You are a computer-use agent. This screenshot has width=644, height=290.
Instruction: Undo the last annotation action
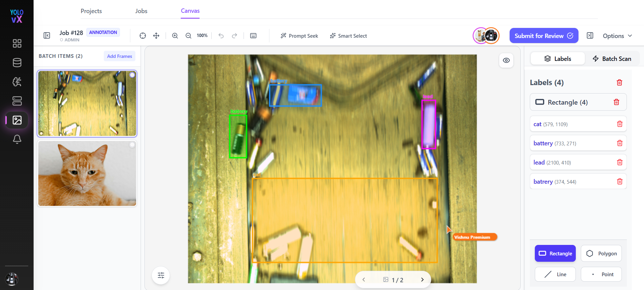coord(221,36)
